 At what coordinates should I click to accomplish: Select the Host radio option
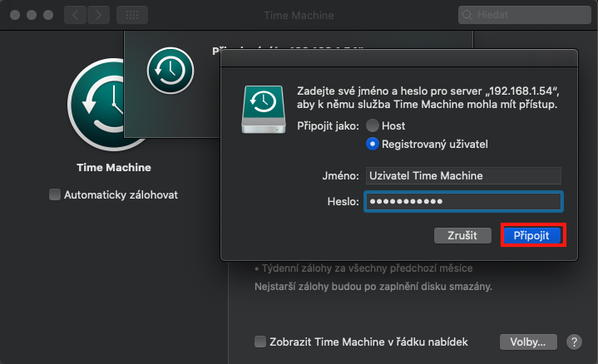pyautogui.click(x=373, y=125)
